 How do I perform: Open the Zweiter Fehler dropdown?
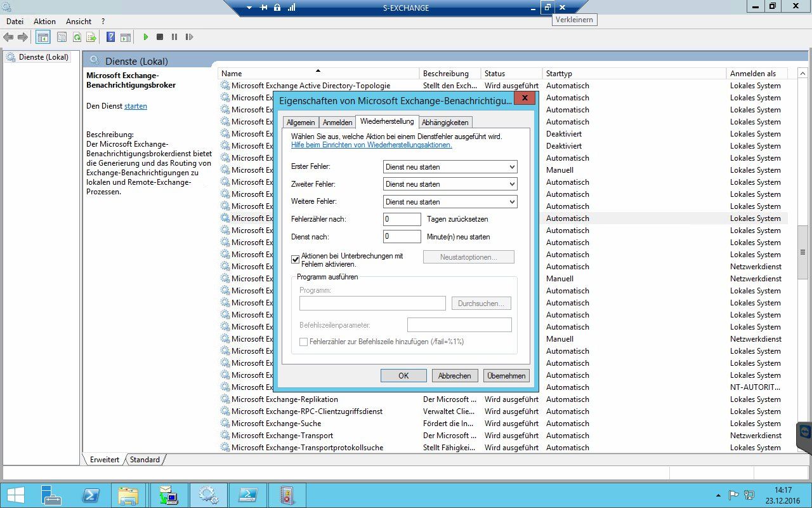[x=450, y=184]
